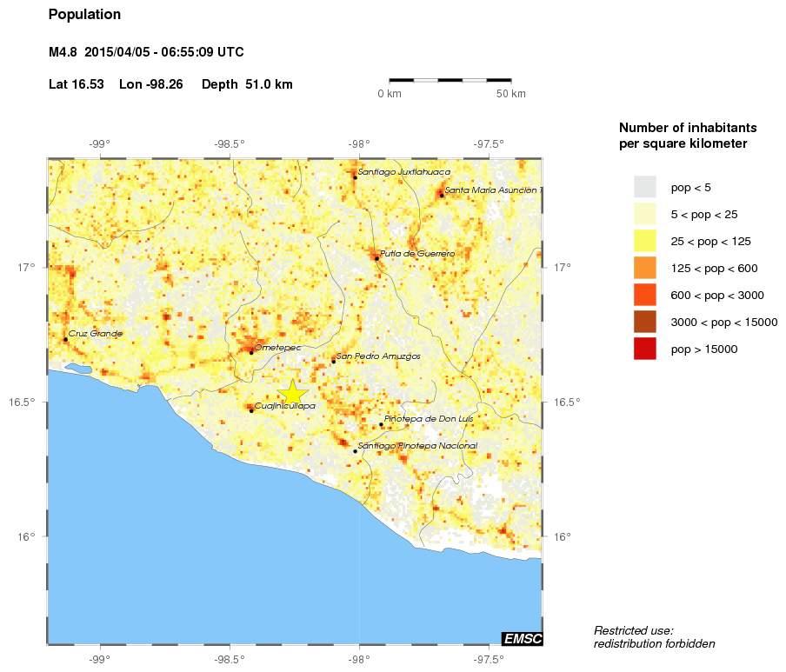Screen dimensions: 786x672
Task: Click the M4.8 date and time line
Action: coord(146,52)
